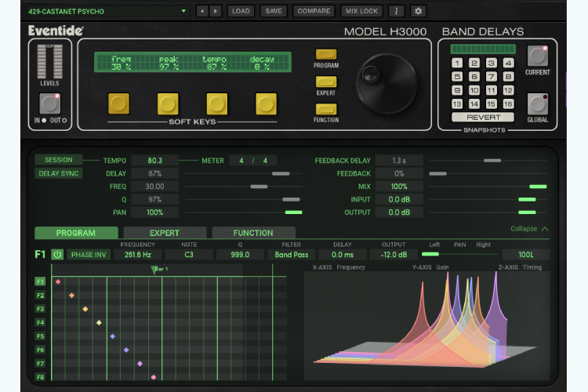
Task: Switch to the EXPERT tab
Action: pyautogui.click(x=165, y=233)
